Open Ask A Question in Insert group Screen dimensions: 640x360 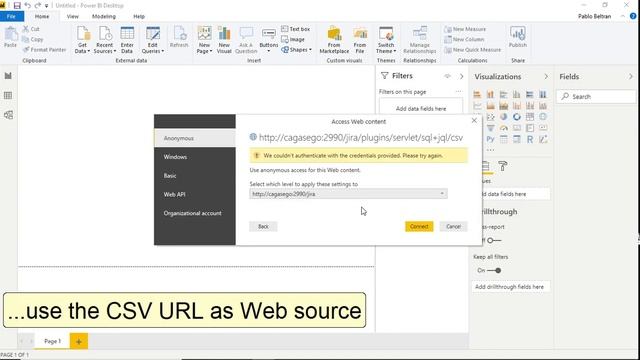tap(246, 40)
